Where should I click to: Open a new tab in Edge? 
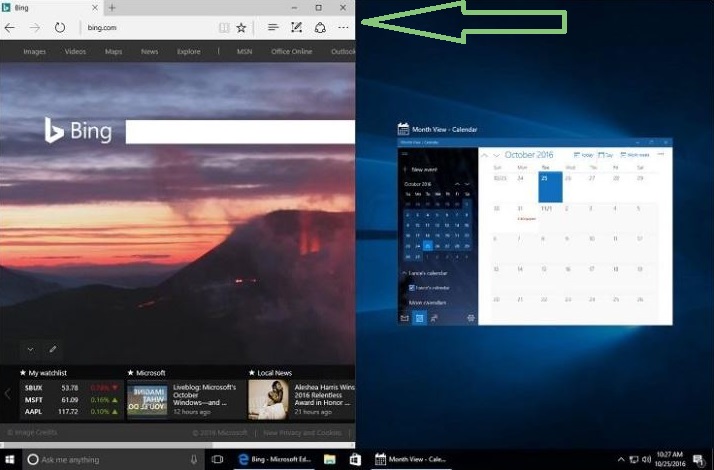112,8
